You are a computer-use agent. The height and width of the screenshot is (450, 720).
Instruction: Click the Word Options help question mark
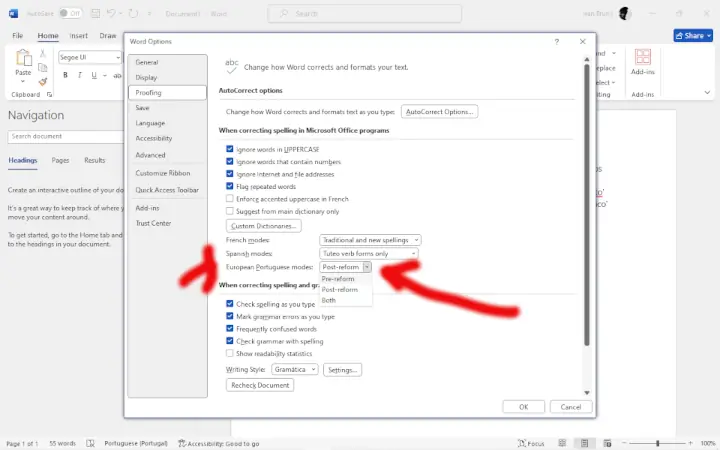(x=557, y=42)
